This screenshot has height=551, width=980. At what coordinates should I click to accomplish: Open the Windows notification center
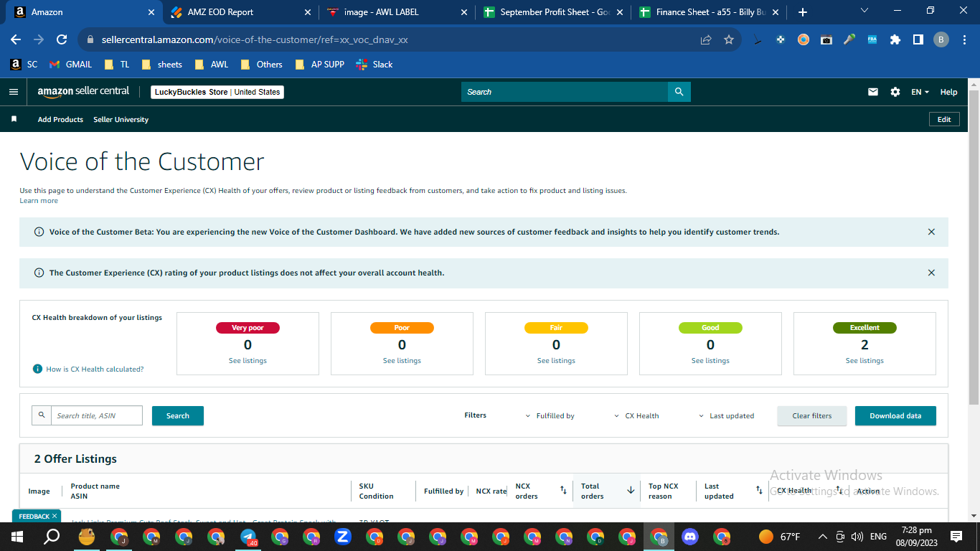(x=956, y=536)
